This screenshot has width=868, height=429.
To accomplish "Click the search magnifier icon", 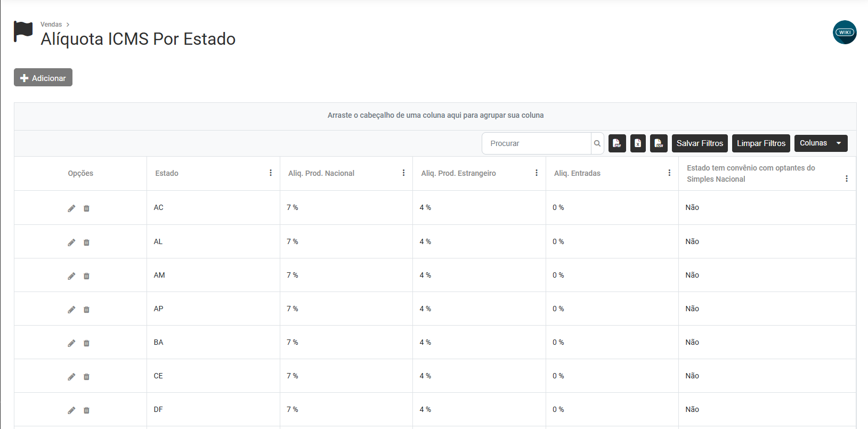I will (597, 143).
